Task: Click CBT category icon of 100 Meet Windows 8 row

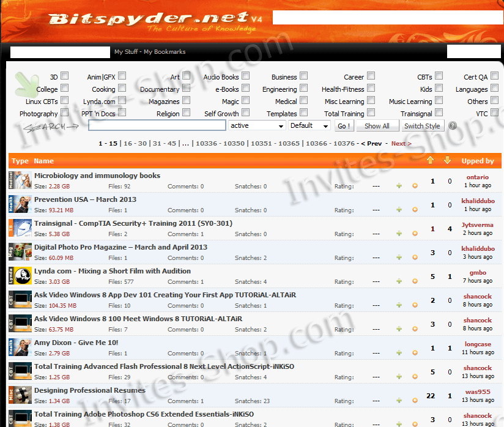Action: tap(20, 323)
